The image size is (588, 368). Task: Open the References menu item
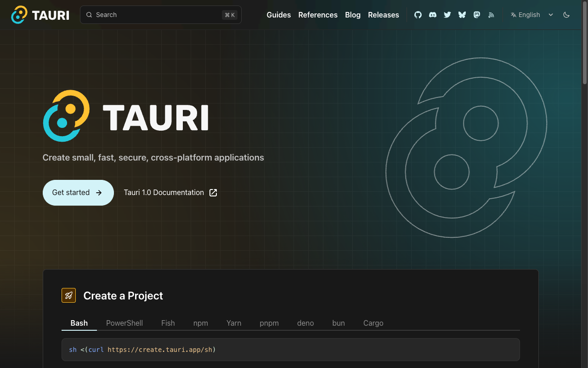coord(318,15)
